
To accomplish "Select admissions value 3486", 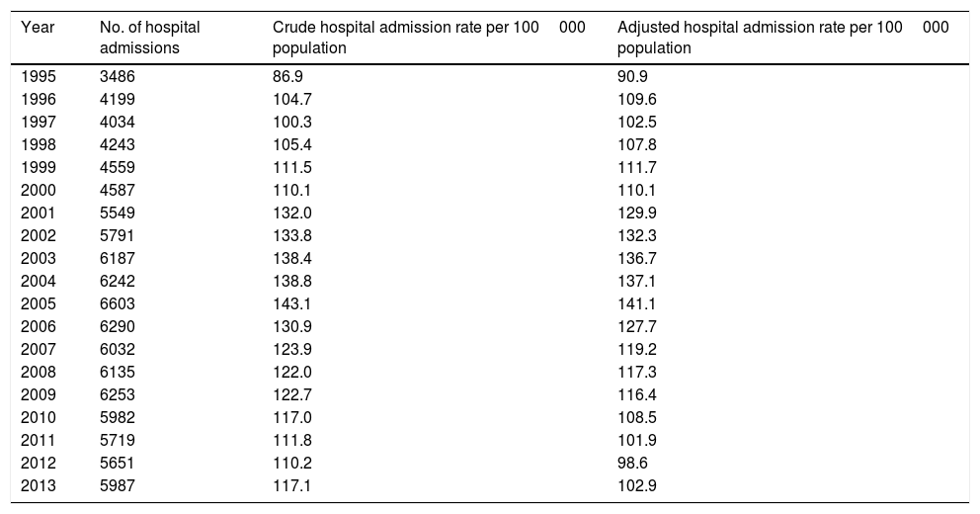I will coord(118,77).
